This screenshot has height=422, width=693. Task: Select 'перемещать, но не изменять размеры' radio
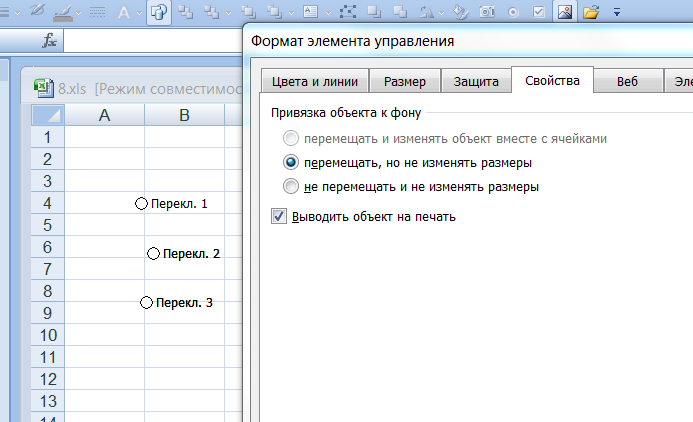(x=291, y=162)
